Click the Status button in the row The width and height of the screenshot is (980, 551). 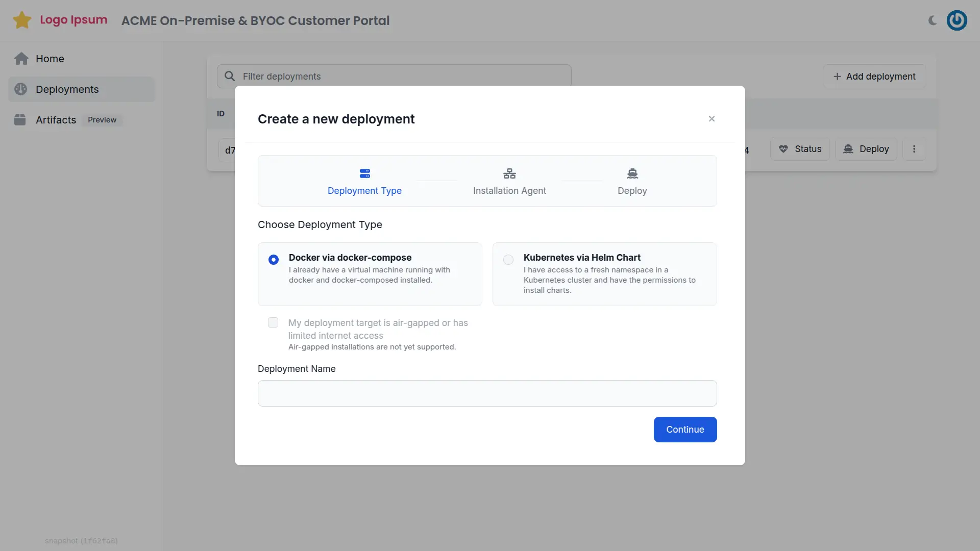(800, 149)
